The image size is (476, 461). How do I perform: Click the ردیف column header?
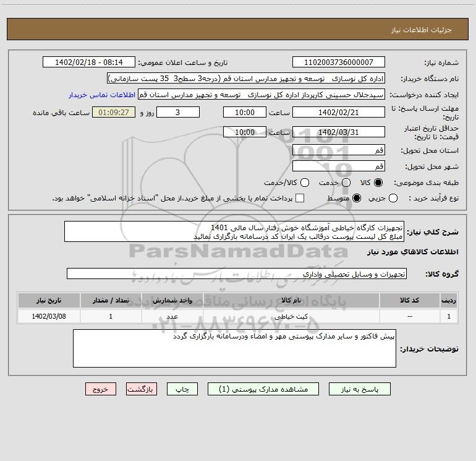click(449, 300)
